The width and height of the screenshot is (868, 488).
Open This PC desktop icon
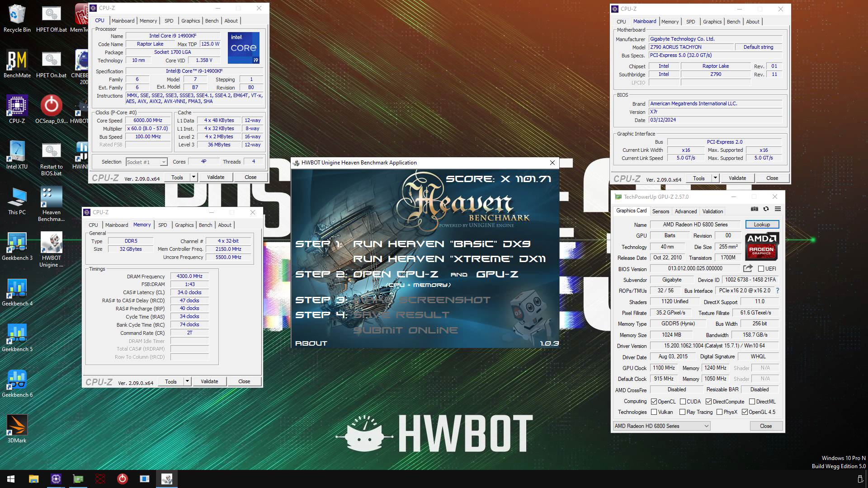click(17, 201)
